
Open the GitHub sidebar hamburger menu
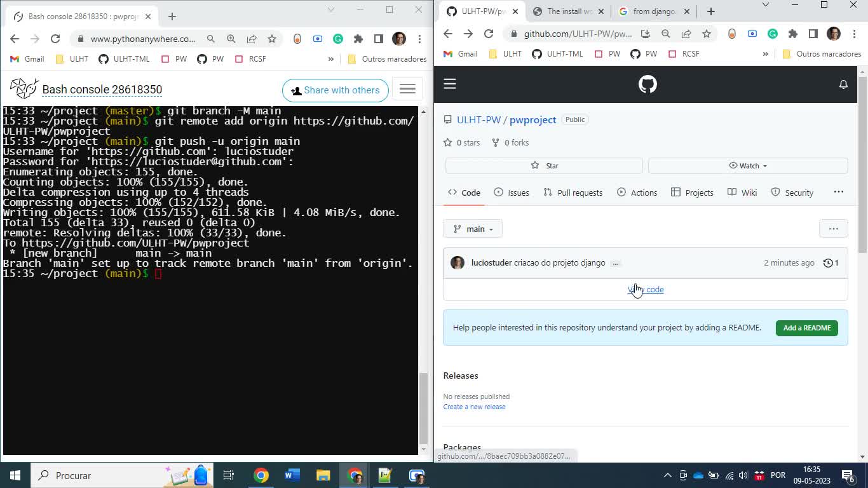[450, 83]
